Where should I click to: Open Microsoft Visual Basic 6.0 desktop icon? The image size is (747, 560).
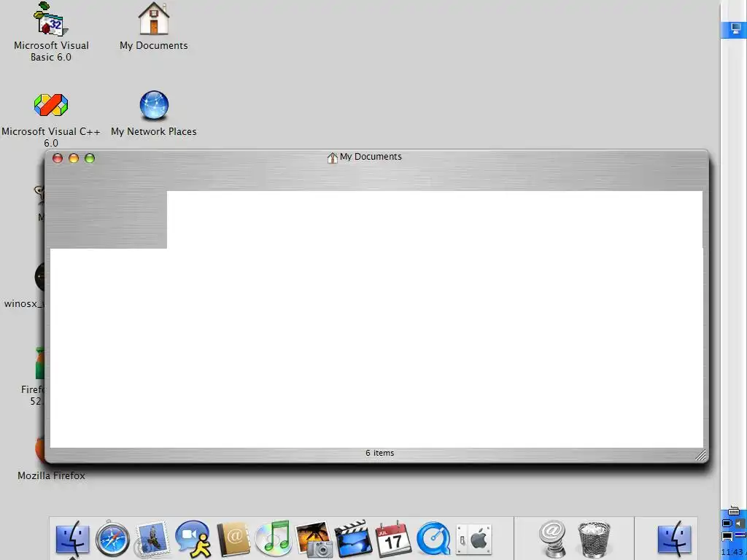(51, 20)
